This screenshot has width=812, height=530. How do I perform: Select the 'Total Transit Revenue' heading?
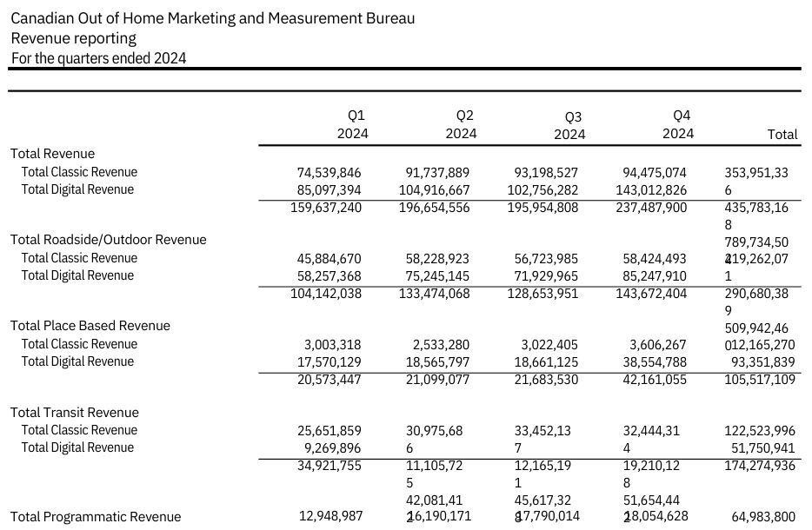(74, 413)
